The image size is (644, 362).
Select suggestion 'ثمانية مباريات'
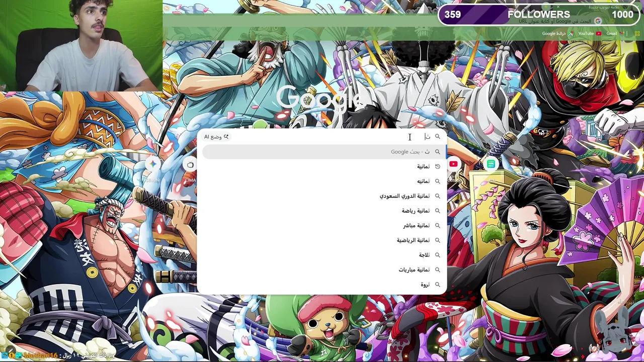[322, 269]
